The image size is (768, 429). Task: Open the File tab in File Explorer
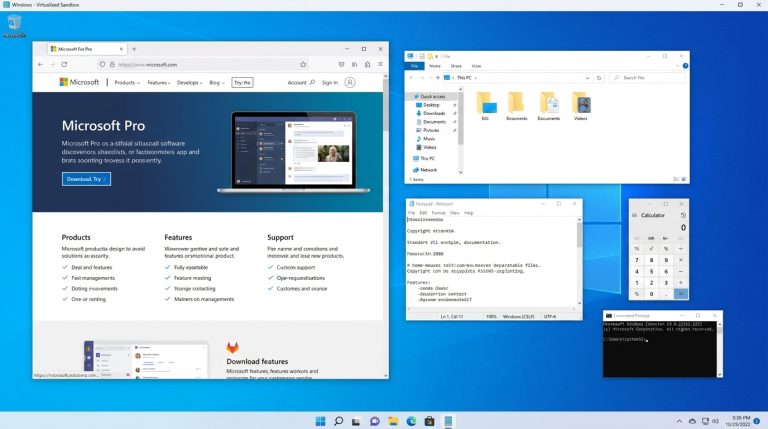(414, 66)
